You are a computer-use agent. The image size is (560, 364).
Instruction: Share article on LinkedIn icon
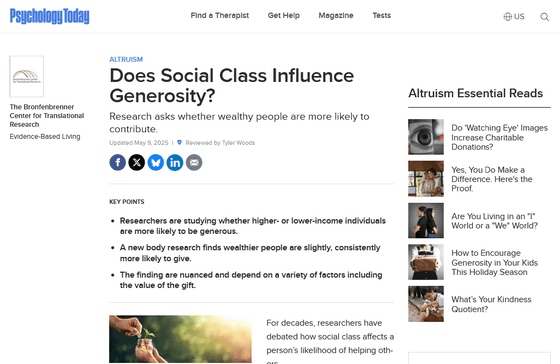coord(175,163)
